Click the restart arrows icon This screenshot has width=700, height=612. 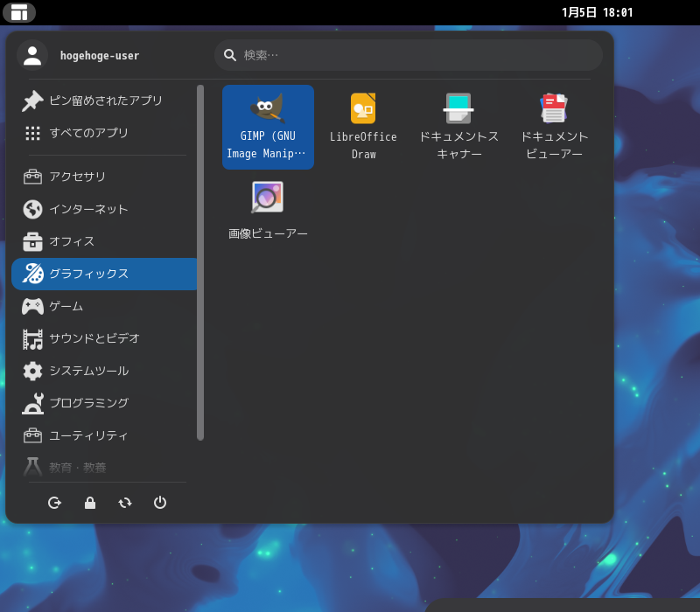(x=125, y=503)
